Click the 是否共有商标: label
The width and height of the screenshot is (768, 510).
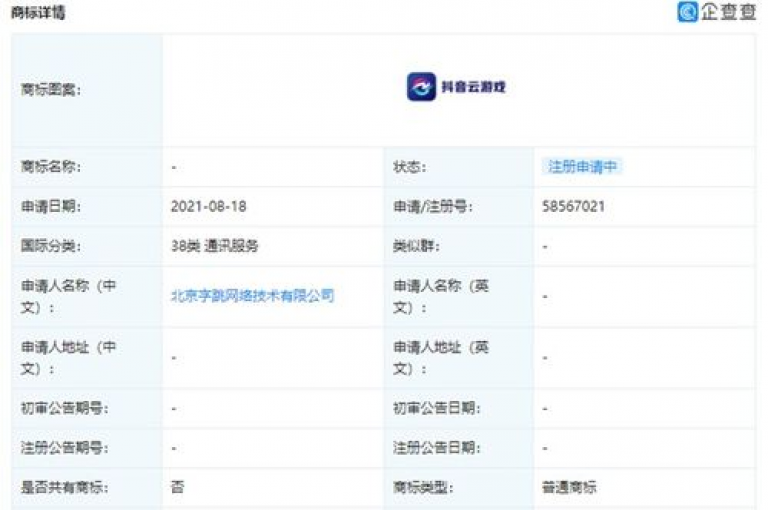64,487
